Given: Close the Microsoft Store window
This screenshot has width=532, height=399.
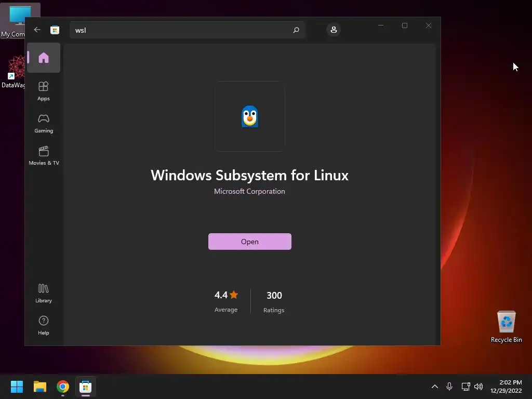Looking at the screenshot, I should coord(429,25).
